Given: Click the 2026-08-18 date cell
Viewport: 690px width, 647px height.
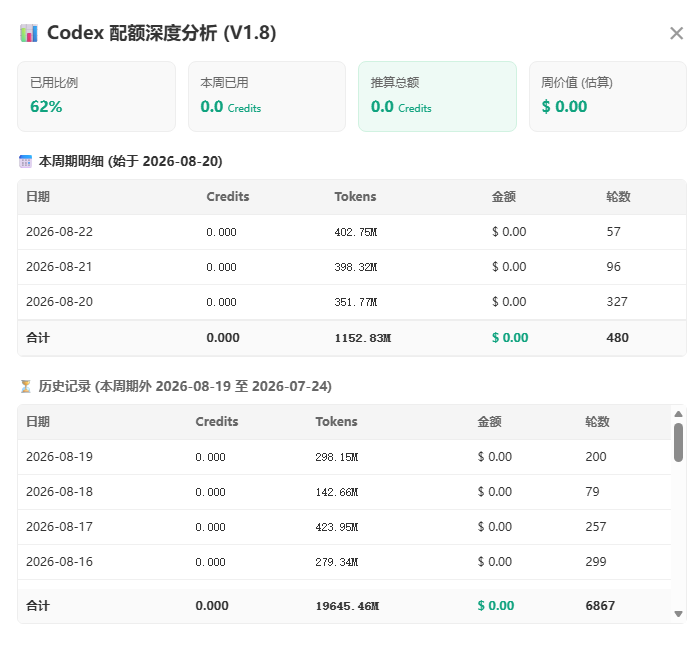Looking at the screenshot, I should coord(59,492).
